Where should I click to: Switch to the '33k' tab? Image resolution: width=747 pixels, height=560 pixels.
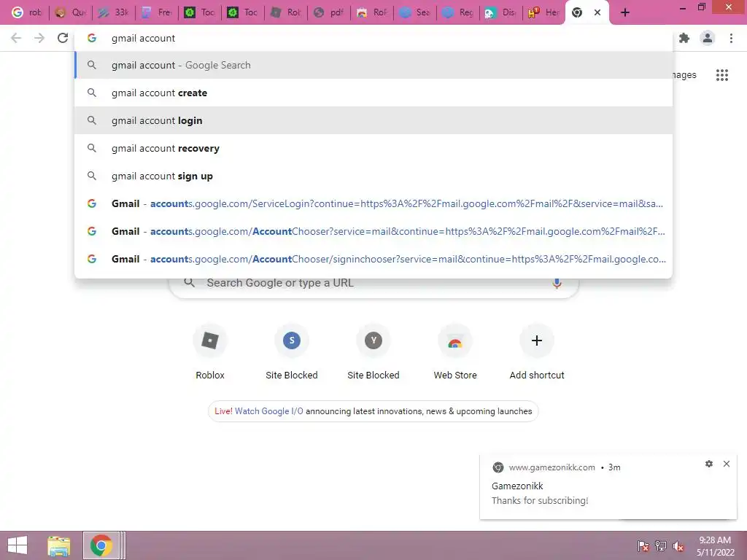point(113,12)
